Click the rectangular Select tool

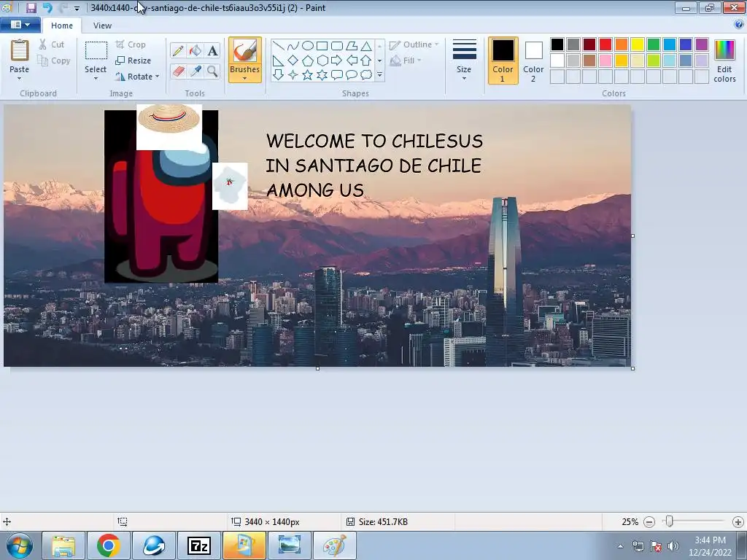pyautogui.click(x=96, y=50)
